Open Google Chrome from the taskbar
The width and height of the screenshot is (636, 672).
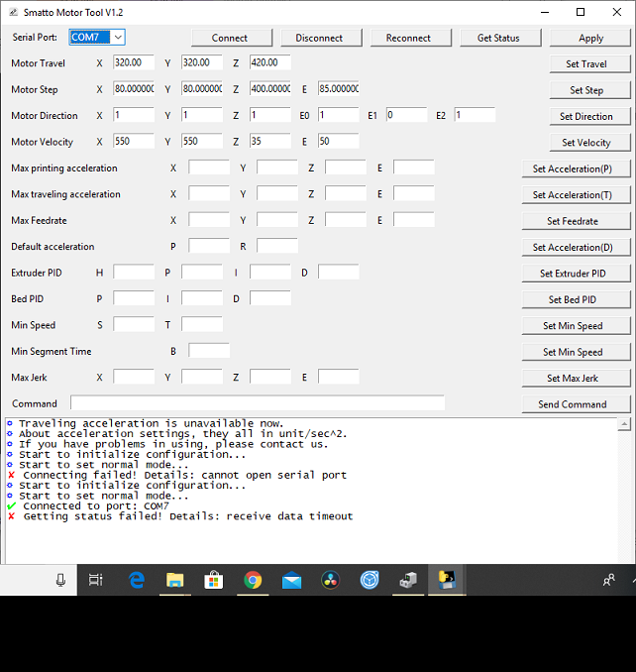click(x=253, y=580)
